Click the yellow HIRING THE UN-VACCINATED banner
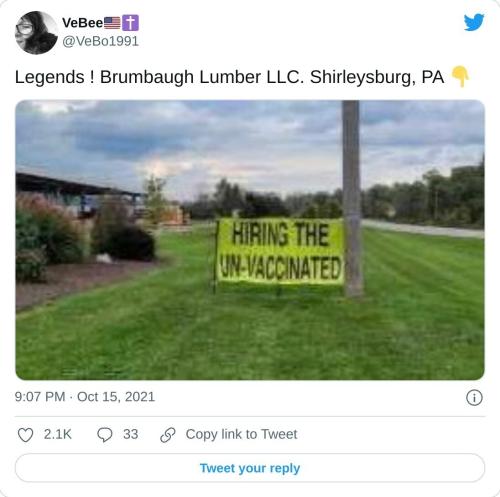The image size is (500, 497). point(280,252)
